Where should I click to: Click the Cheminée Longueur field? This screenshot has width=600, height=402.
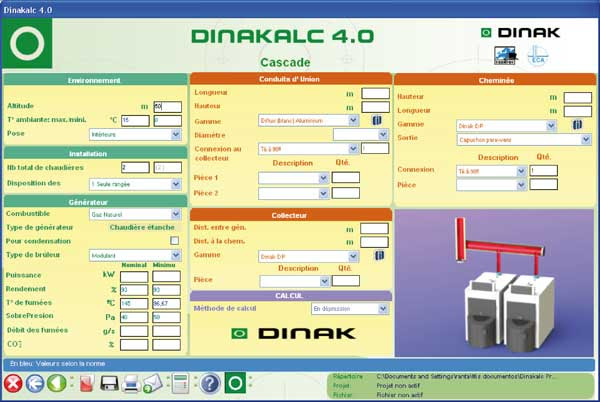(578, 111)
